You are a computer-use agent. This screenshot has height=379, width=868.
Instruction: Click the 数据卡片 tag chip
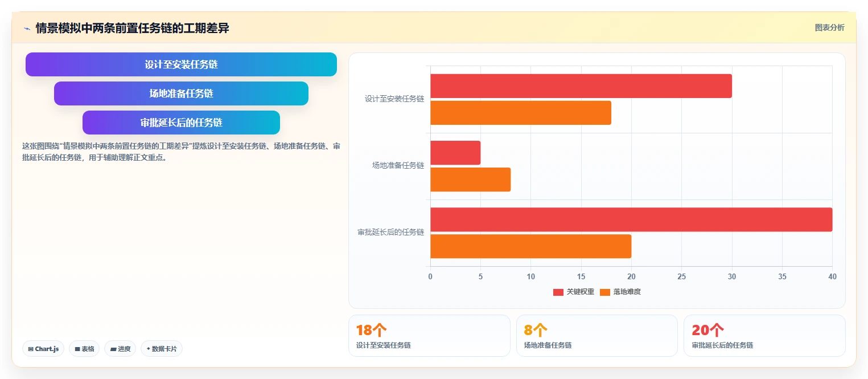tap(162, 349)
